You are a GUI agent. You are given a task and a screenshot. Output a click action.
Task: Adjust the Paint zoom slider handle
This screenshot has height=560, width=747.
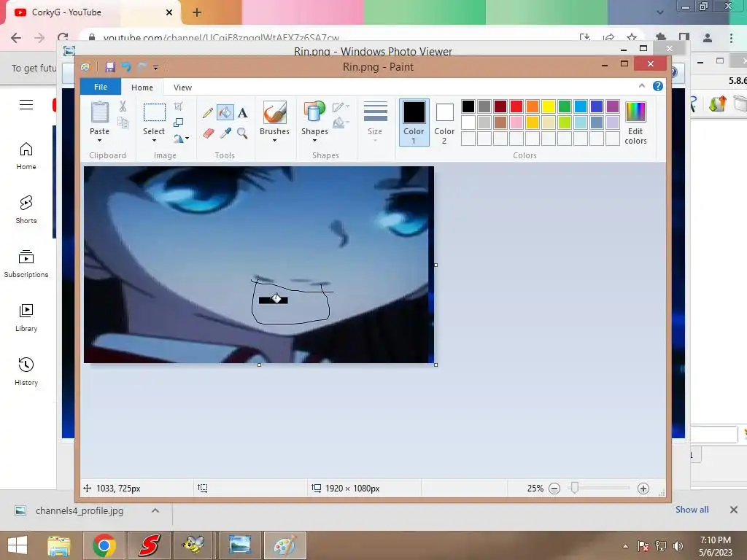(575, 488)
